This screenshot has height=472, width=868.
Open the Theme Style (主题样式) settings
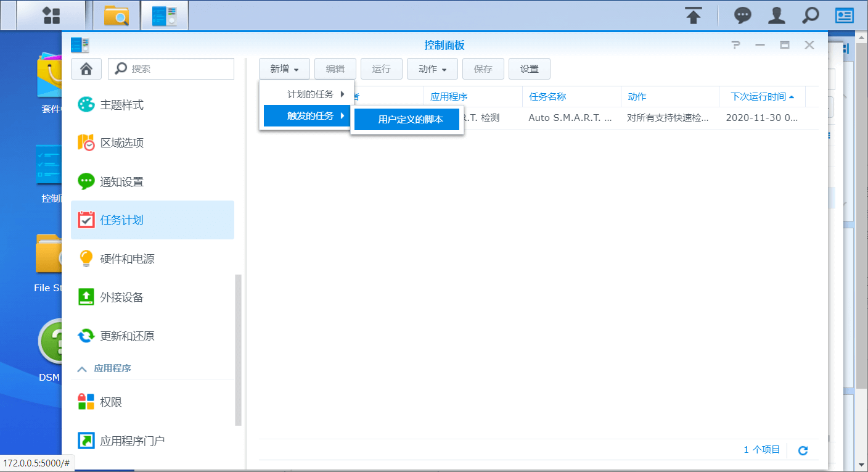click(125, 105)
